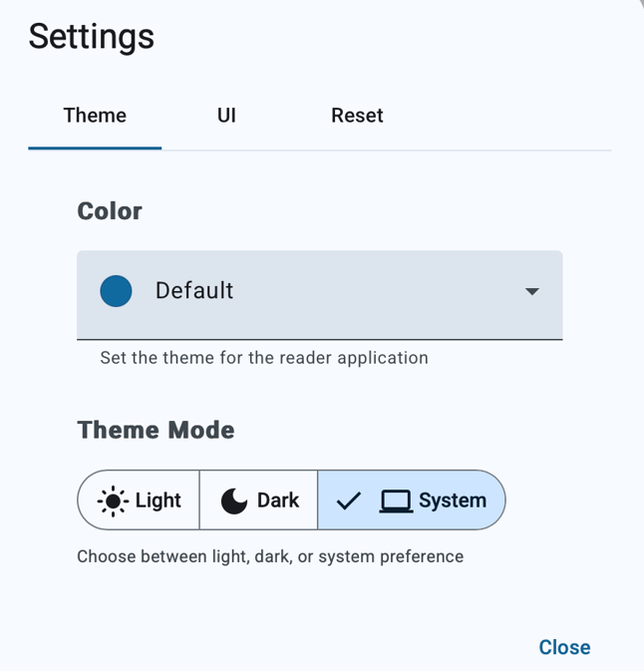This screenshot has width=644, height=671.
Task: Click the blue Default color circle
Action: pyautogui.click(x=116, y=291)
